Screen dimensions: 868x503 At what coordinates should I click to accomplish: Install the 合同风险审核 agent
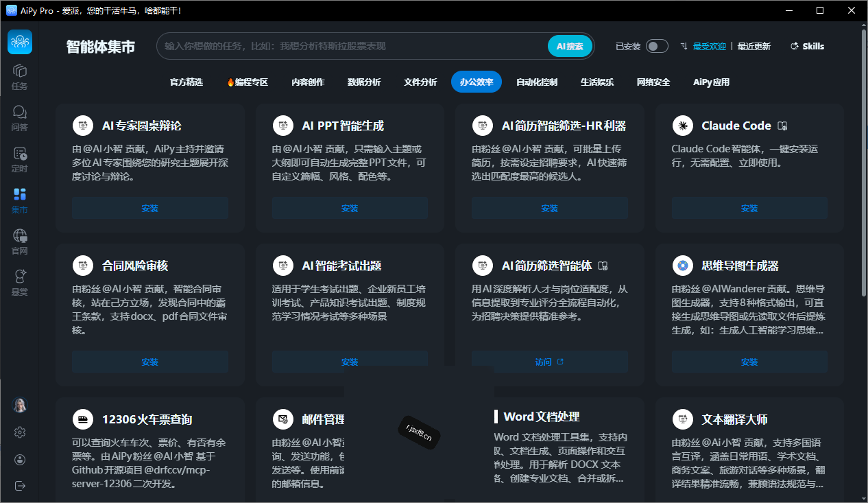[x=150, y=362]
